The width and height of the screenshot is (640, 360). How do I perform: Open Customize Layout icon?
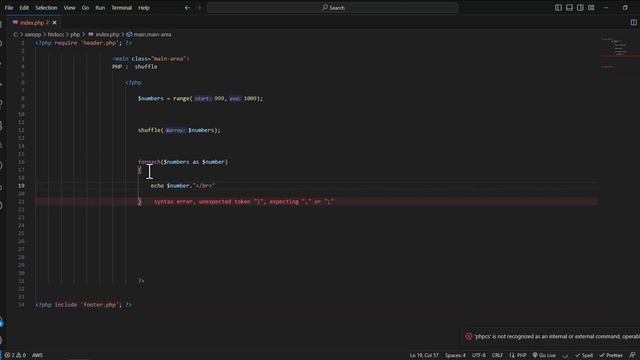point(591,7)
